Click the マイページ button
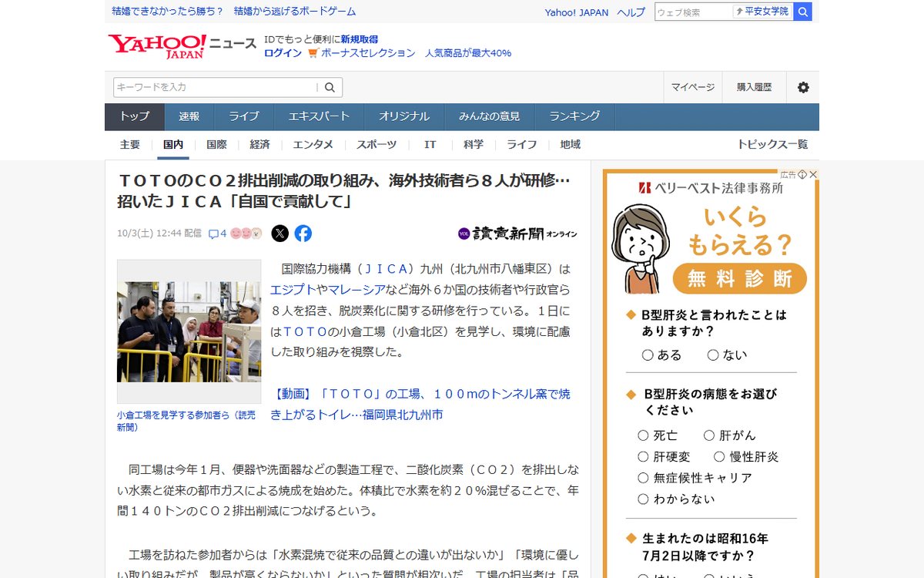The height and width of the screenshot is (578, 924). click(x=693, y=87)
